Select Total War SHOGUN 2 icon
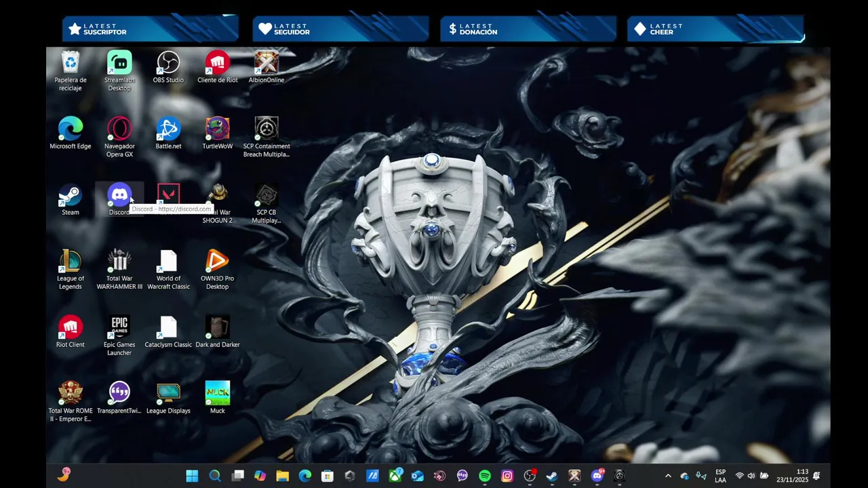The image size is (868, 488). (218, 203)
